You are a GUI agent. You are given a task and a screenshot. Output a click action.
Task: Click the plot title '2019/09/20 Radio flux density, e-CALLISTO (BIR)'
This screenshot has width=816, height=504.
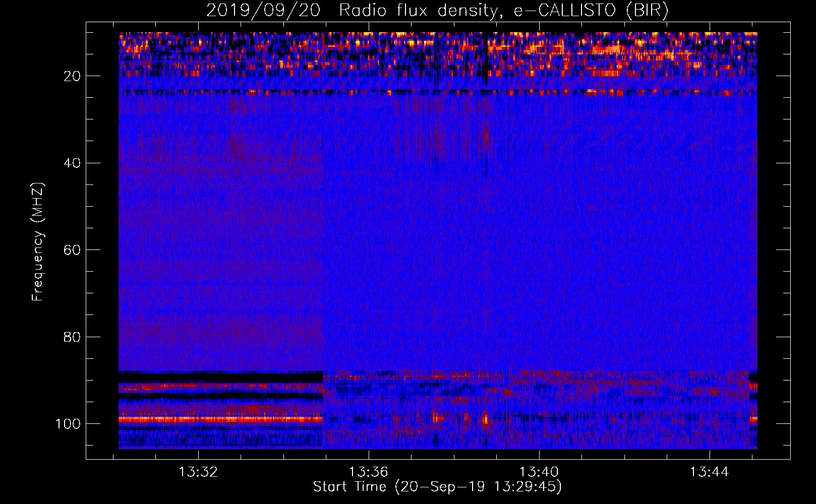(437, 10)
